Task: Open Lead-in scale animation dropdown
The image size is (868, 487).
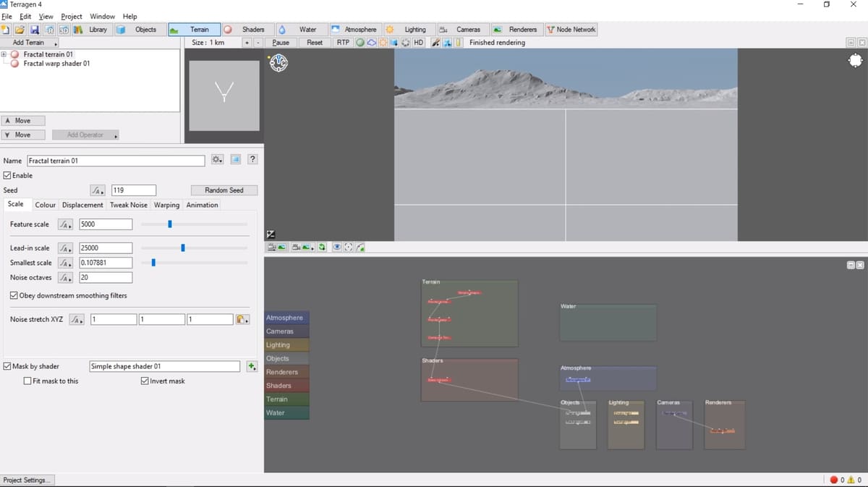Action: point(66,248)
